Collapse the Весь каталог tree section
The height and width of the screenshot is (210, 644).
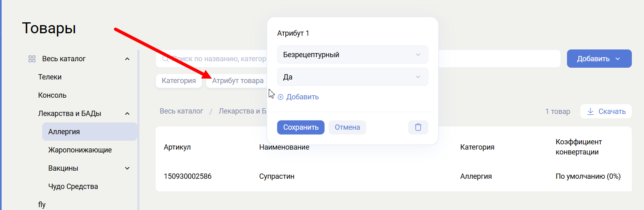pyautogui.click(x=127, y=59)
